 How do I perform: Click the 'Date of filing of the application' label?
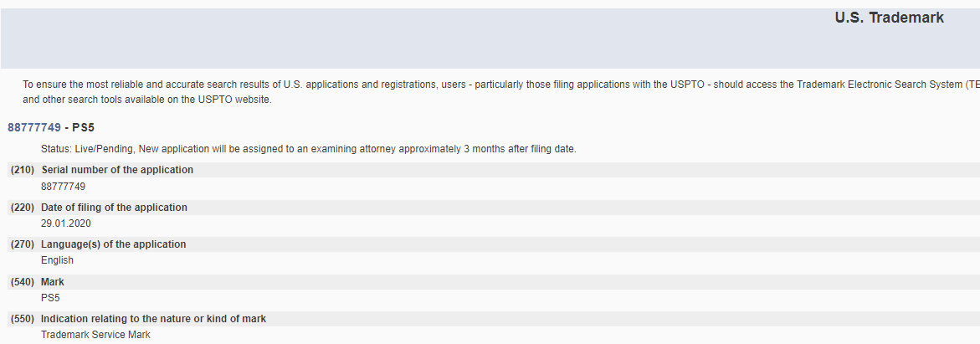(x=114, y=208)
